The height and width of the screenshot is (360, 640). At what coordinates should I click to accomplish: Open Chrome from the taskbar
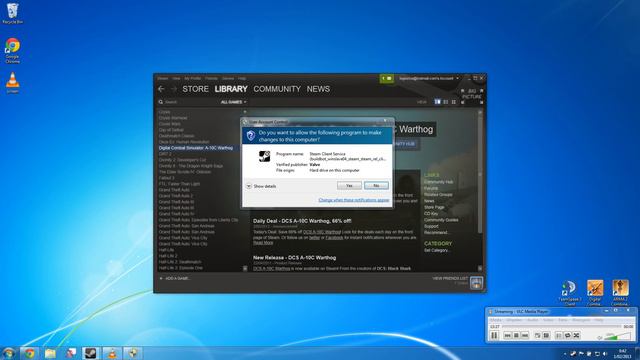pyautogui.click(x=30, y=353)
